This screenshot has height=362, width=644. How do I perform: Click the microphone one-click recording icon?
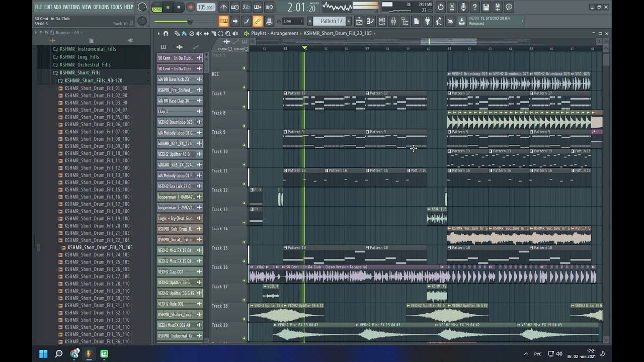[463, 7]
